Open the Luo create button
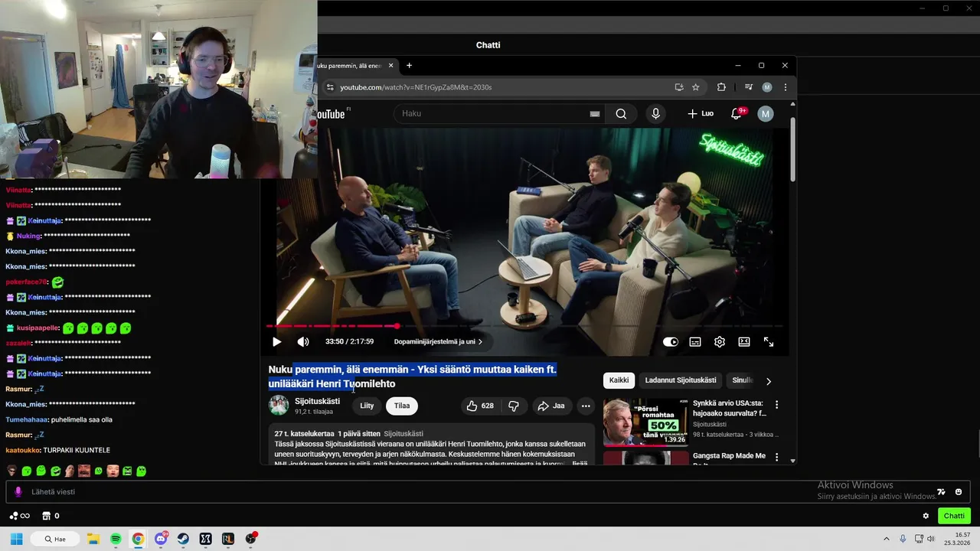 point(701,114)
